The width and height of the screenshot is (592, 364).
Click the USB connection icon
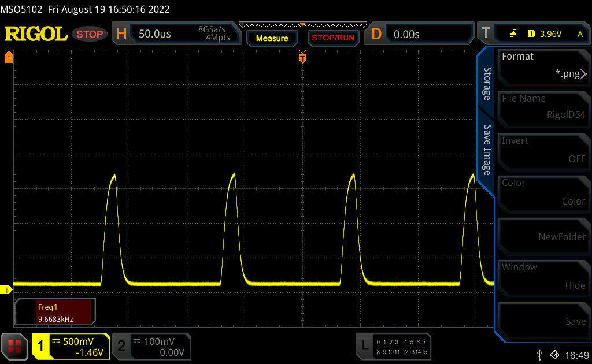coord(540,355)
